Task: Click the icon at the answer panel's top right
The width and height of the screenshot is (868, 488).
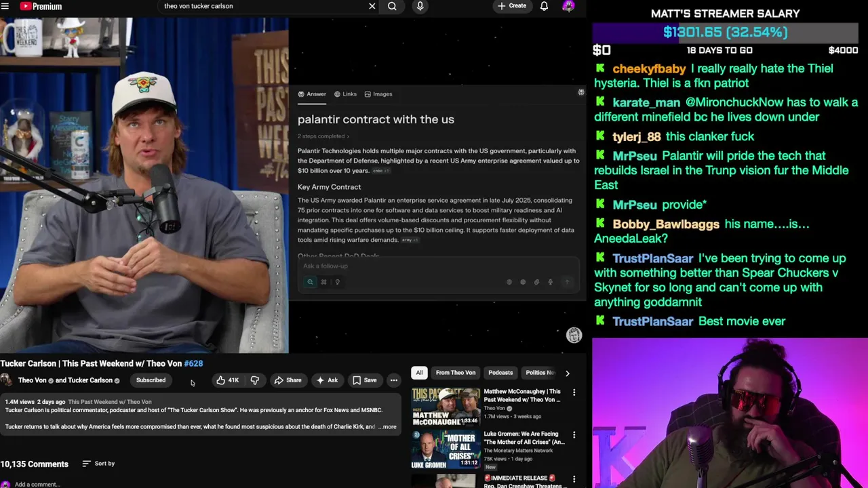Action: pyautogui.click(x=581, y=92)
